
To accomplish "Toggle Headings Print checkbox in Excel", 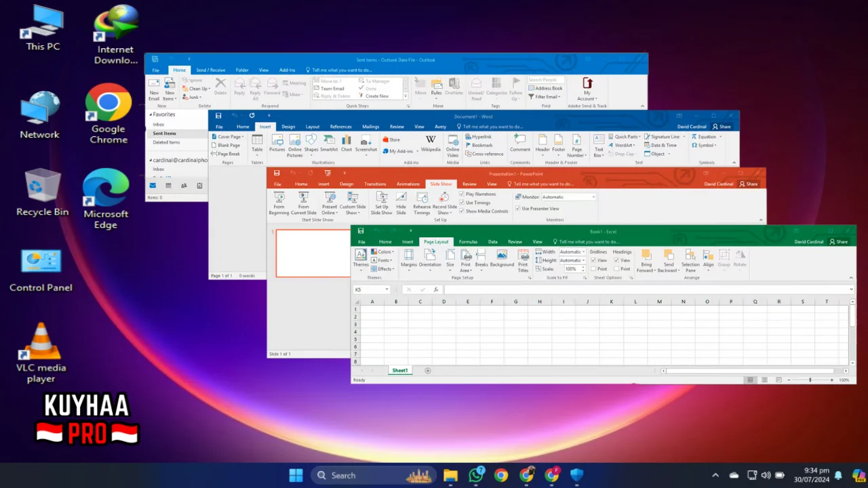I will click(x=616, y=269).
